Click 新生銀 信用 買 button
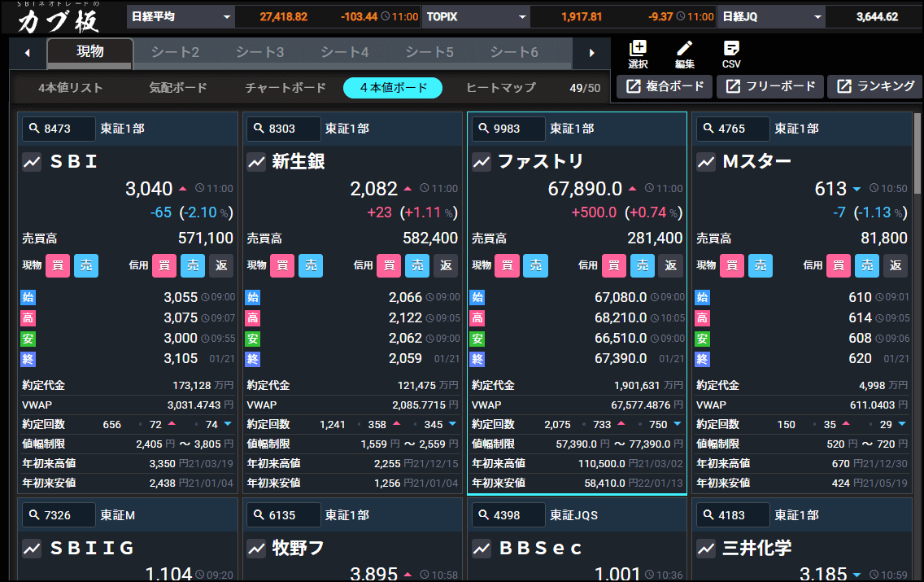The height and width of the screenshot is (582, 924). (389, 265)
